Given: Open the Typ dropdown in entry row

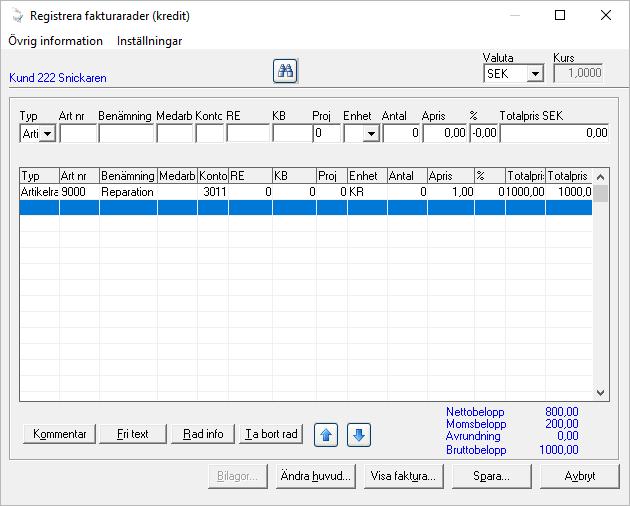Looking at the screenshot, I should click(47, 133).
